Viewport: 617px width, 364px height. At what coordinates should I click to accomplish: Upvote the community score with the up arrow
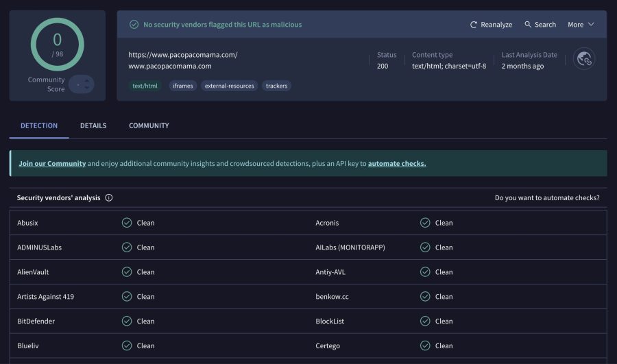(87, 81)
